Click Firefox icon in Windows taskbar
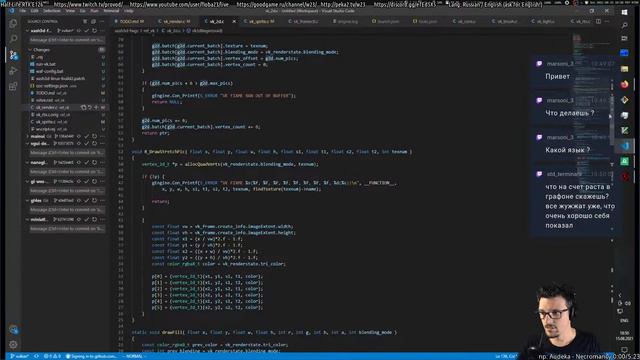 click(624, 84)
